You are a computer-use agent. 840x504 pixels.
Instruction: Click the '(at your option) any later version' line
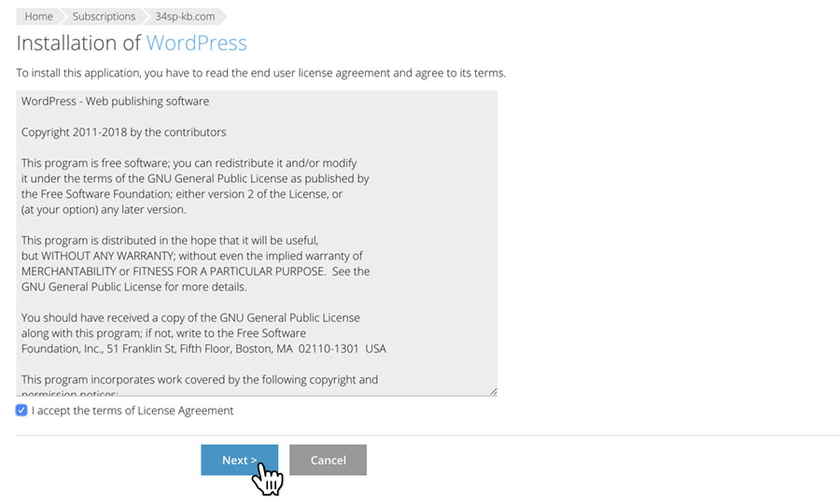104,209
